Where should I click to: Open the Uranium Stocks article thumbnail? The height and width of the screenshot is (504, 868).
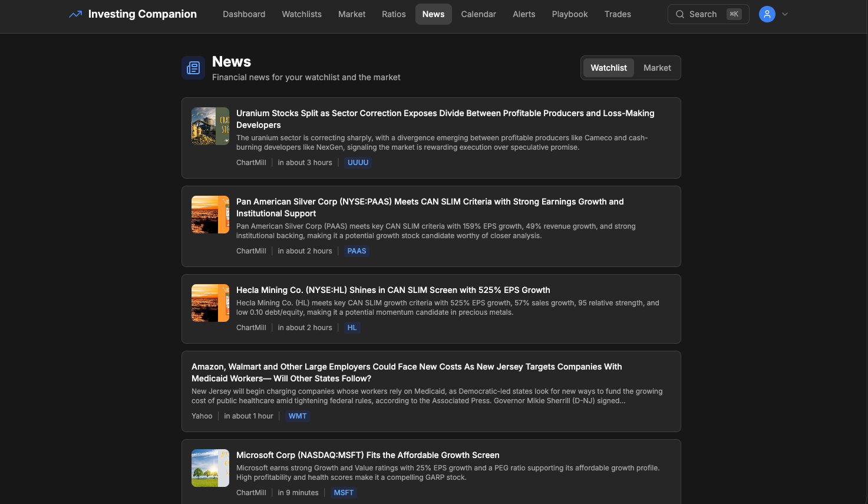click(210, 126)
